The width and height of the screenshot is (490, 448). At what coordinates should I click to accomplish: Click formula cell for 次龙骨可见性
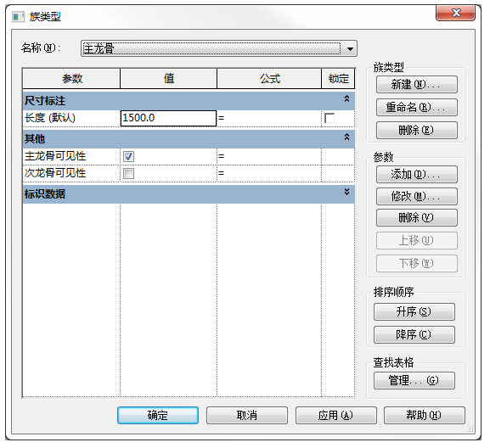[x=269, y=173]
